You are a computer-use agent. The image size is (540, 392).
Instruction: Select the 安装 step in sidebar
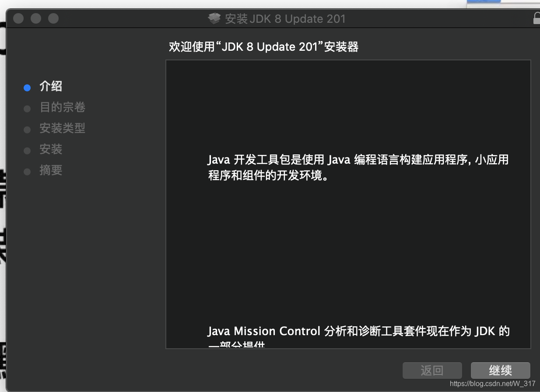coord(51,150)
